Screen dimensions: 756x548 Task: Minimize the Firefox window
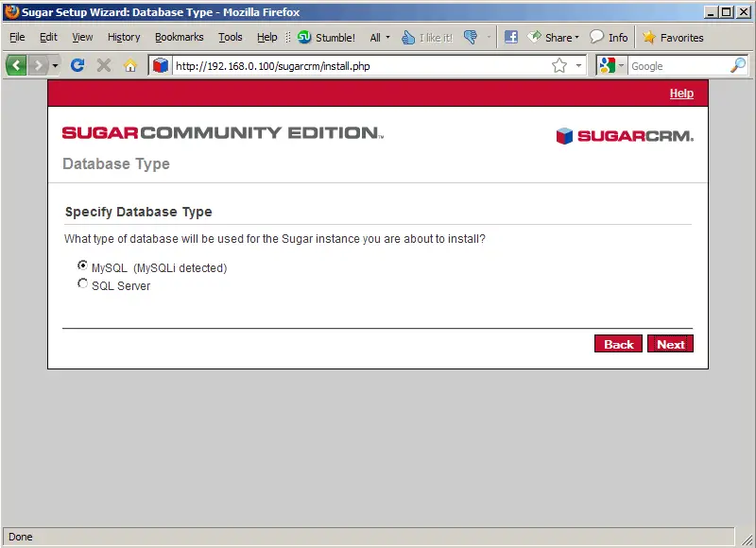711,12
